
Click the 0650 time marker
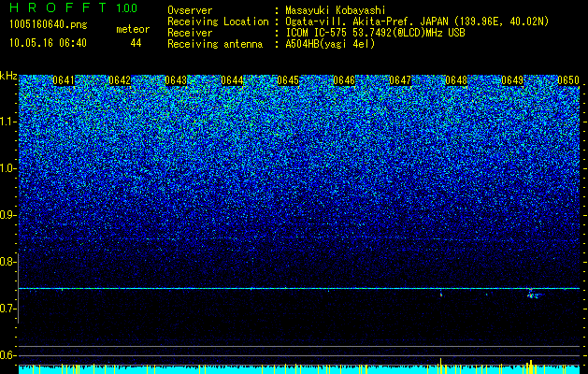tap(568, 80)
